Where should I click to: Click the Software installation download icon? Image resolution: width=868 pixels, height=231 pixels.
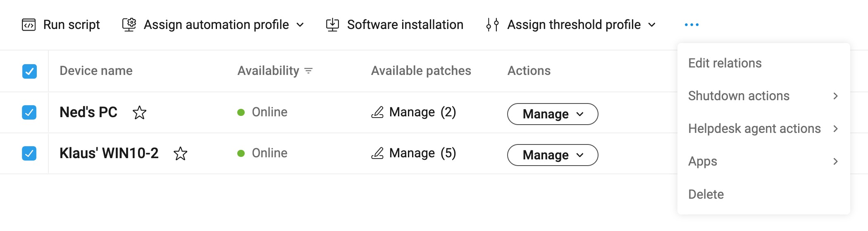[x=332, y=25]
